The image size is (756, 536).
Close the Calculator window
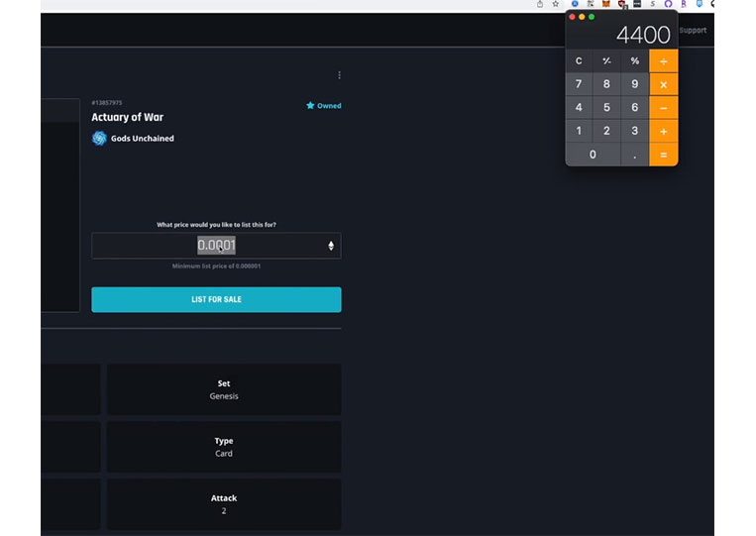coord(573,17)
